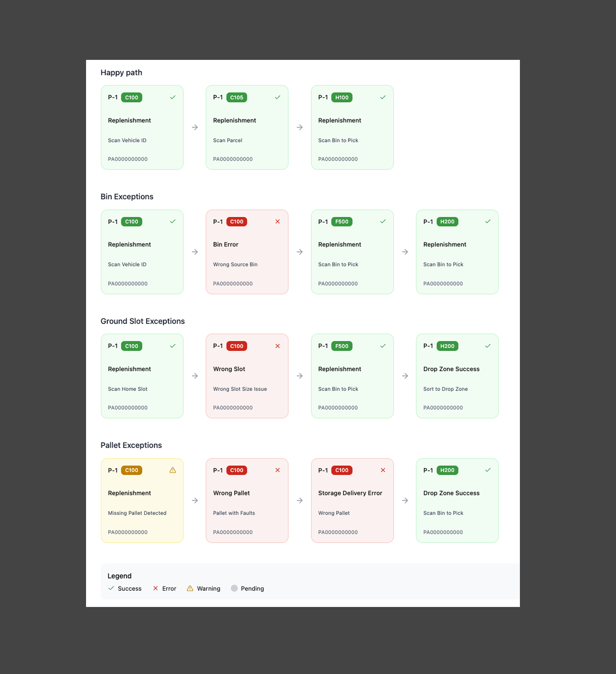Select the Happy path section heading
Viewport: 616px width, 674px height.
122,72
